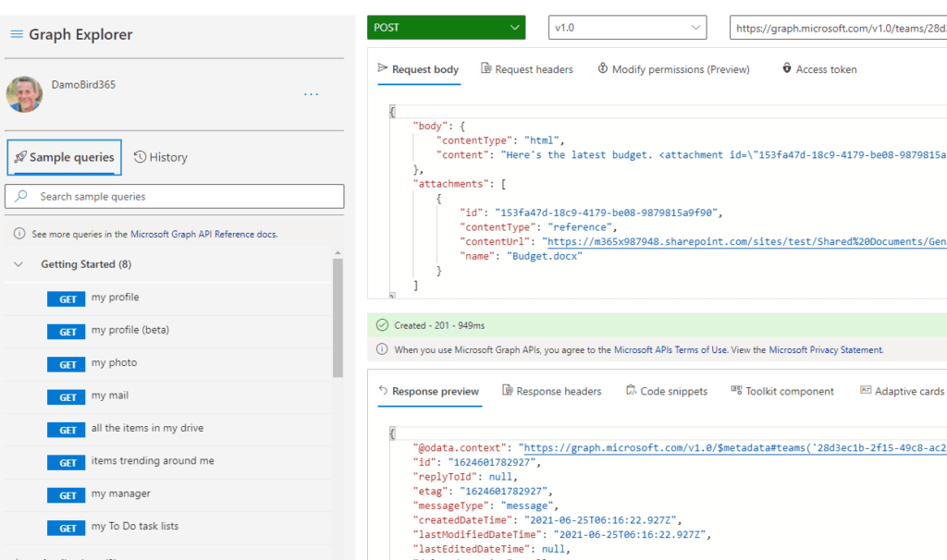Select the 'my To Do task lists' query

[168, 527]
